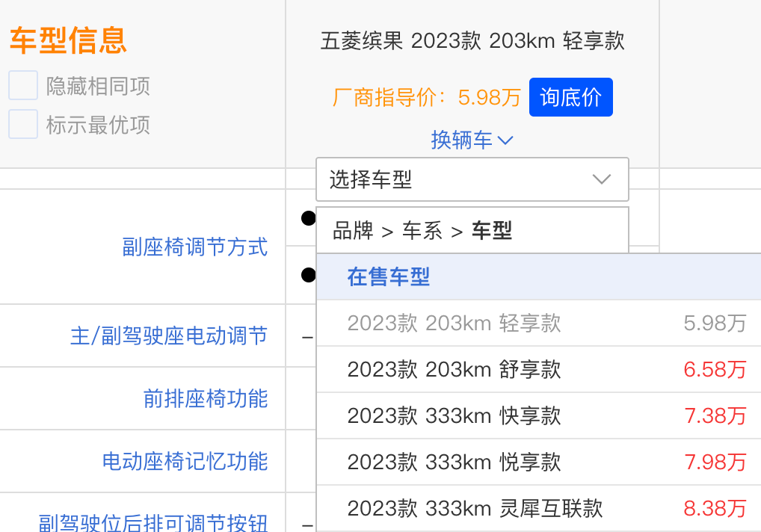Screen dimensions: 761x532
Task: Click the 车型信息 heading
Action: 69,40
